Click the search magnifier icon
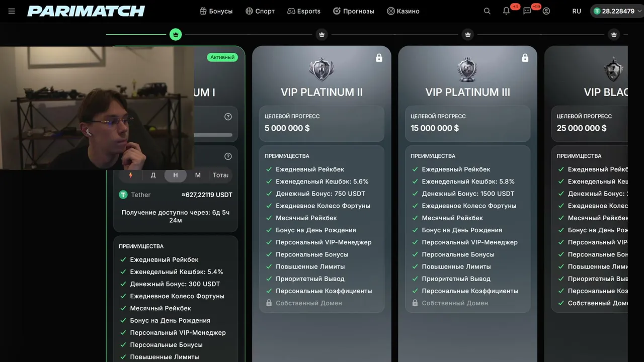This screenshot has width=644, height=362. (x=487, y=11)
